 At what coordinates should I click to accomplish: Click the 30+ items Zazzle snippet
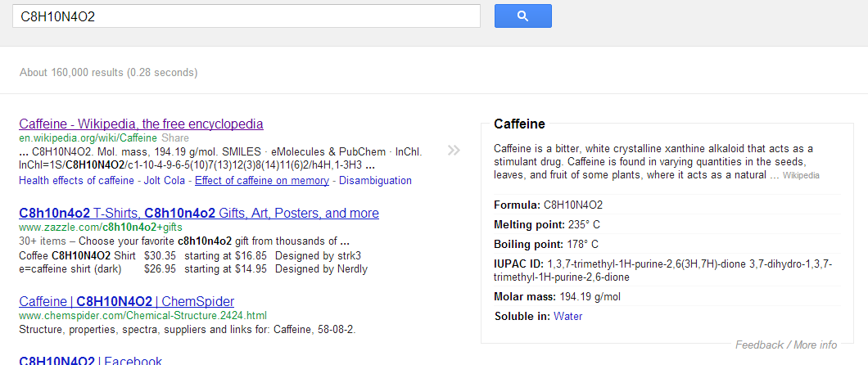pos(184,241)
